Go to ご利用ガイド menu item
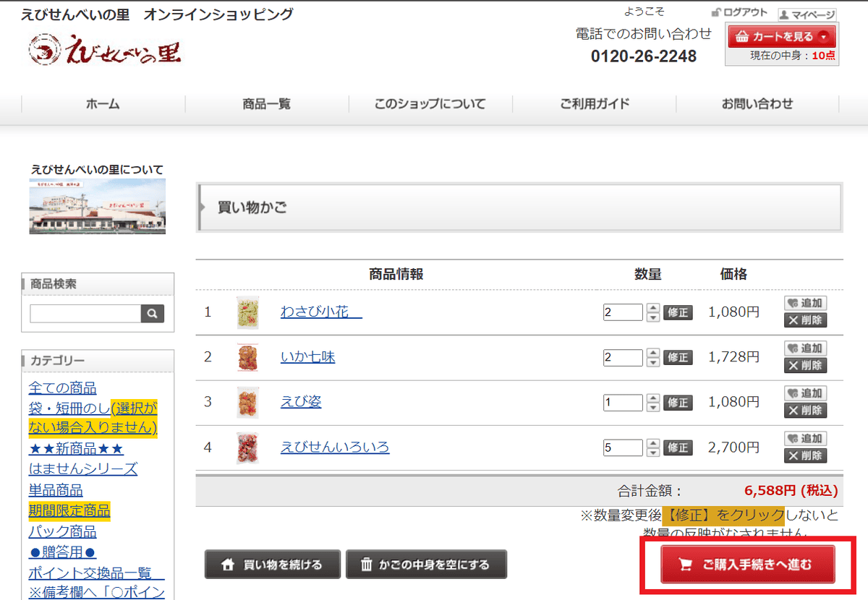Screen dimensions: 868x600 coord(594,104)
